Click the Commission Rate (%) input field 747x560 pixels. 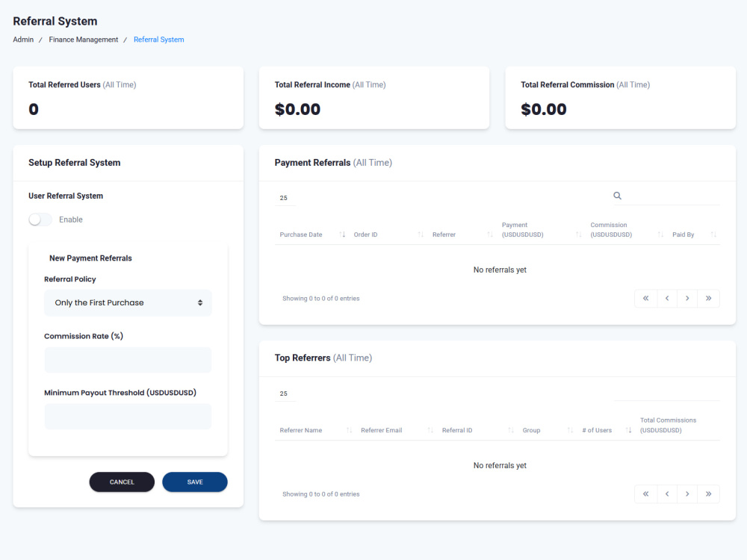pos(128,360)
